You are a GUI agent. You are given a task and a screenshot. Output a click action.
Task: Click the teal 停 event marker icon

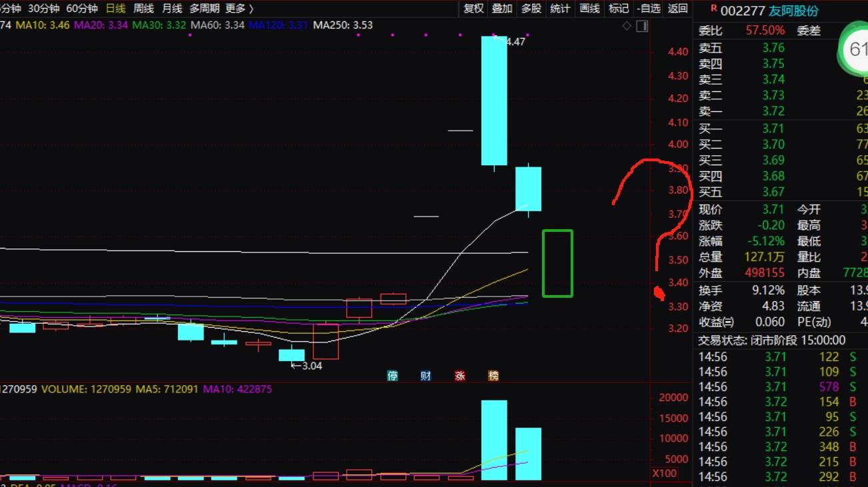click(393, 376)
